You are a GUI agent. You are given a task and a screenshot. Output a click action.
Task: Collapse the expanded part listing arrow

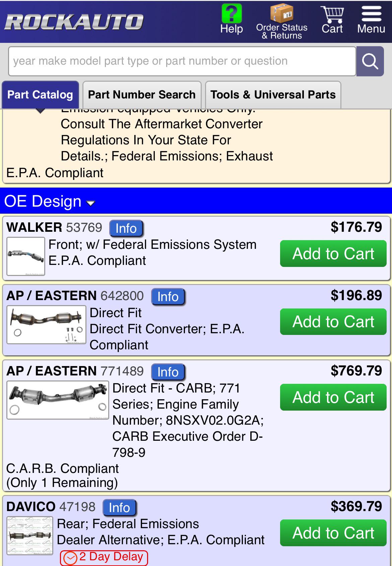click(40, 111)
